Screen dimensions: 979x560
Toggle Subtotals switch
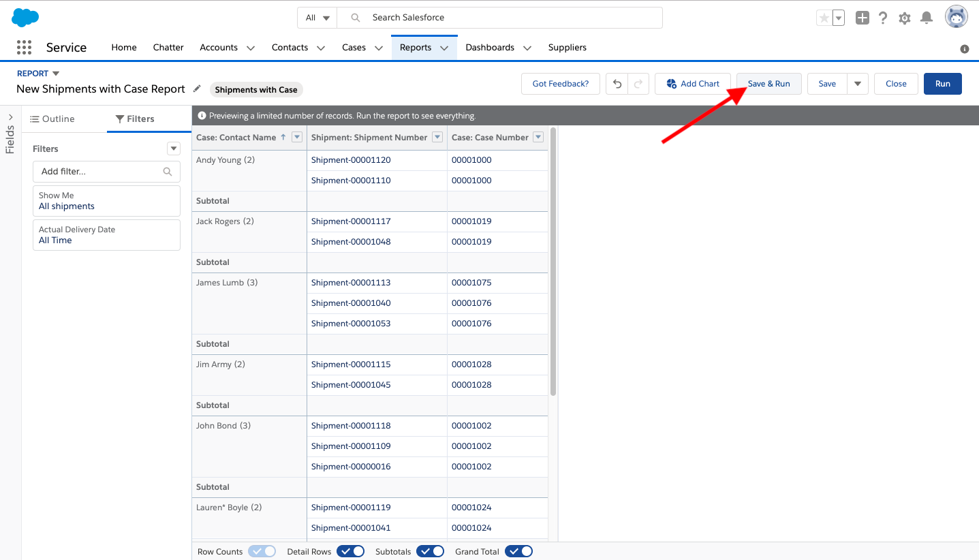click(431, 551)
